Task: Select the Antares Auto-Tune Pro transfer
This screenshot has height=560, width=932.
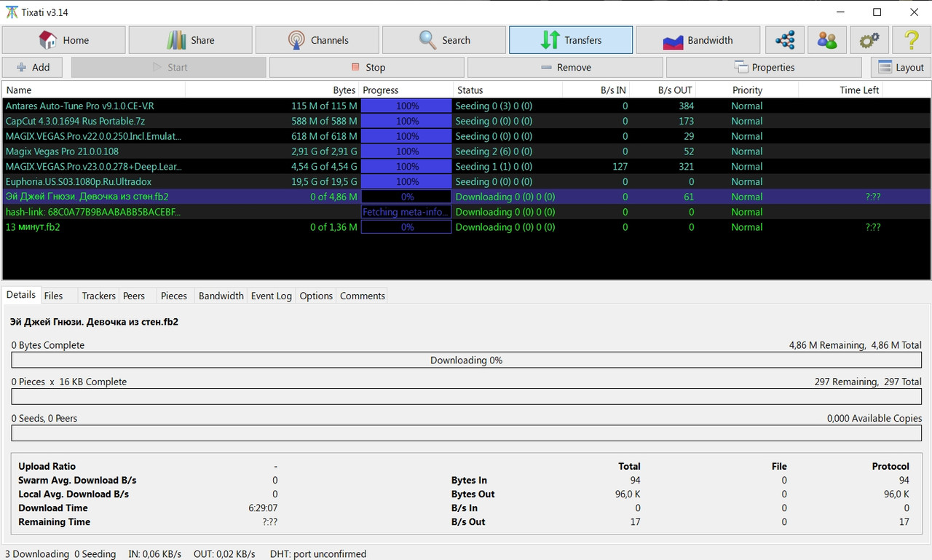Action: pyautogui.click(x=467, y=106)
